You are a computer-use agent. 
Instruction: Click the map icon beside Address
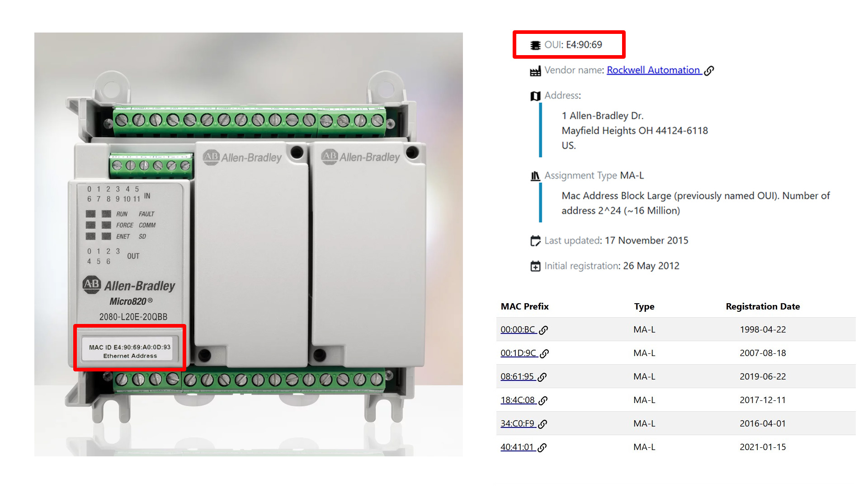coord(535,96)
